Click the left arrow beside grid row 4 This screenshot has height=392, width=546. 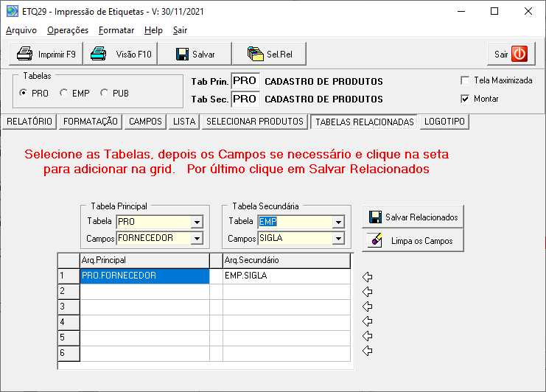click(x=368, y=321)
